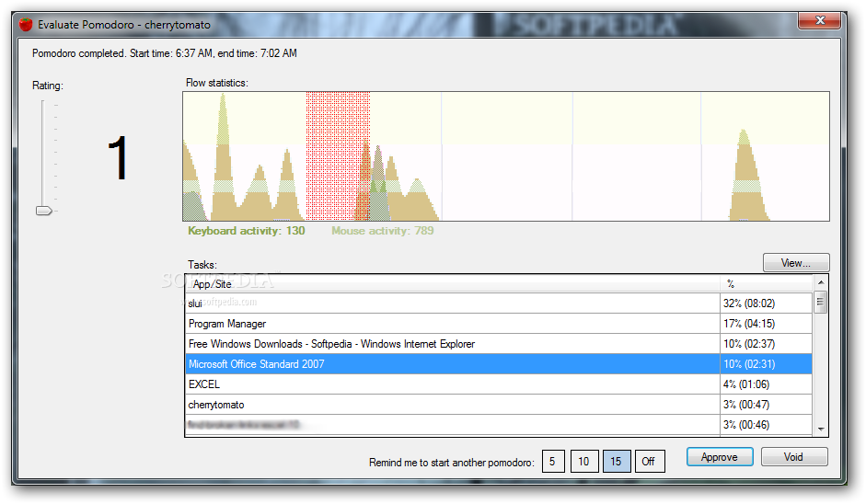Click the Keyboard activity: 130 label

pyautogui.click(x=247, y=231)
